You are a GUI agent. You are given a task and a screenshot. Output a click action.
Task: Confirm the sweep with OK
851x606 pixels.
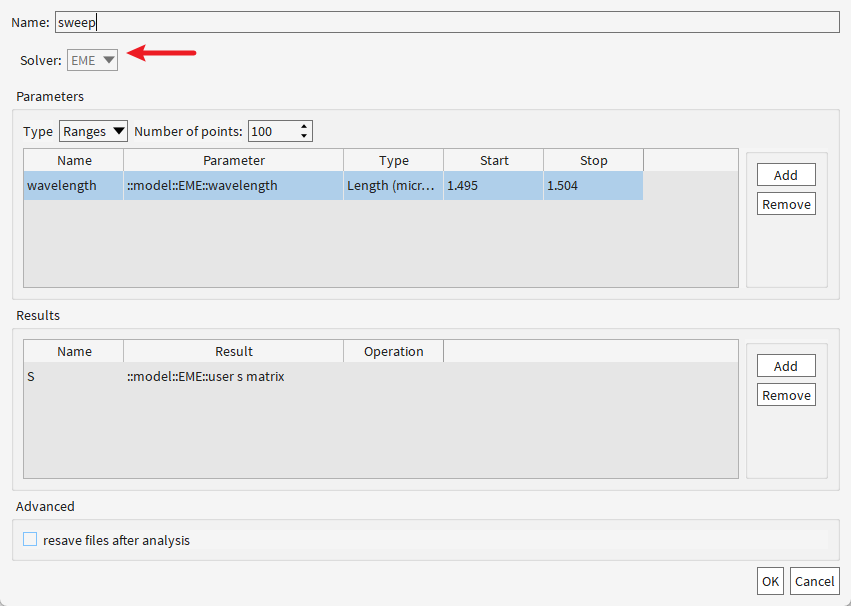(770, 582)
